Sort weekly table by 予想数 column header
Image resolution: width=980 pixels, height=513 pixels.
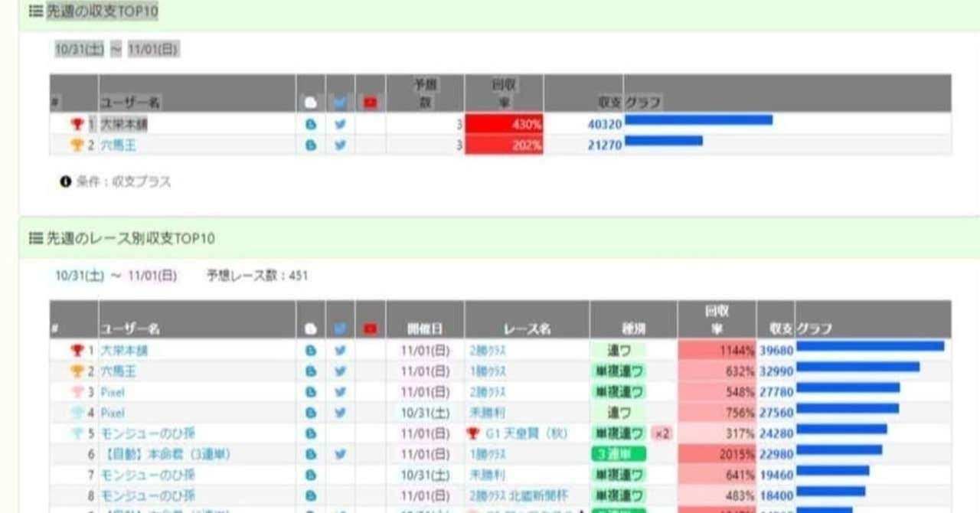click(x=425, y=93)
